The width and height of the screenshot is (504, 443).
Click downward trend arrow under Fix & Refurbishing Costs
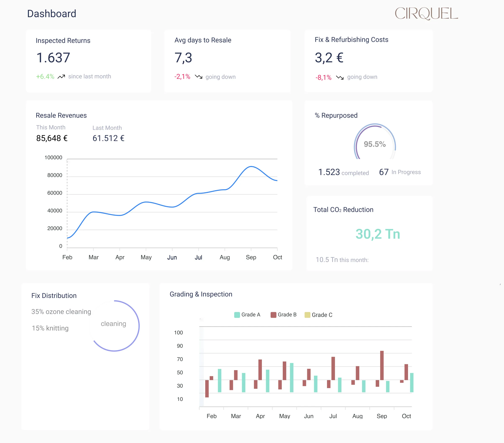(340, 77)
